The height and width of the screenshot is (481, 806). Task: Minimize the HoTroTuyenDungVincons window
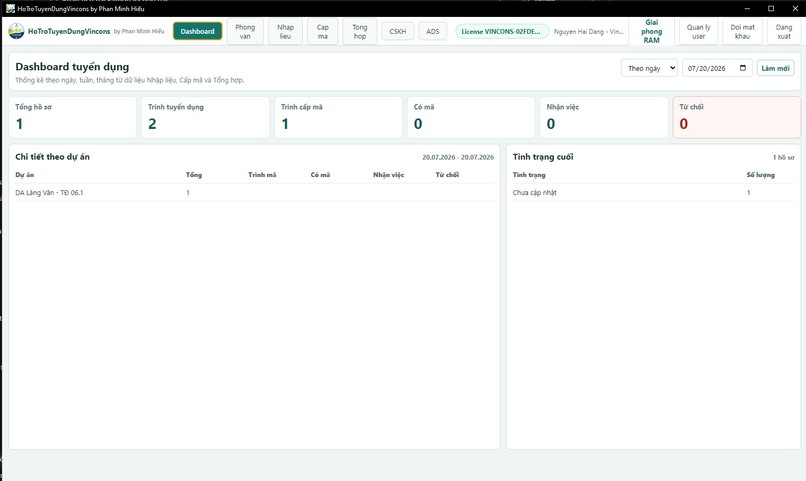click(747, 8)
